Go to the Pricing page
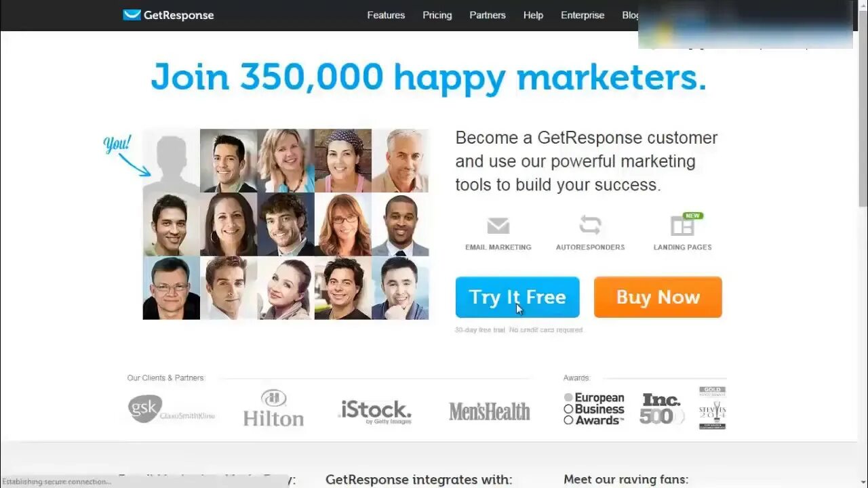Screen dimensions: 868x488 (437, 15)
